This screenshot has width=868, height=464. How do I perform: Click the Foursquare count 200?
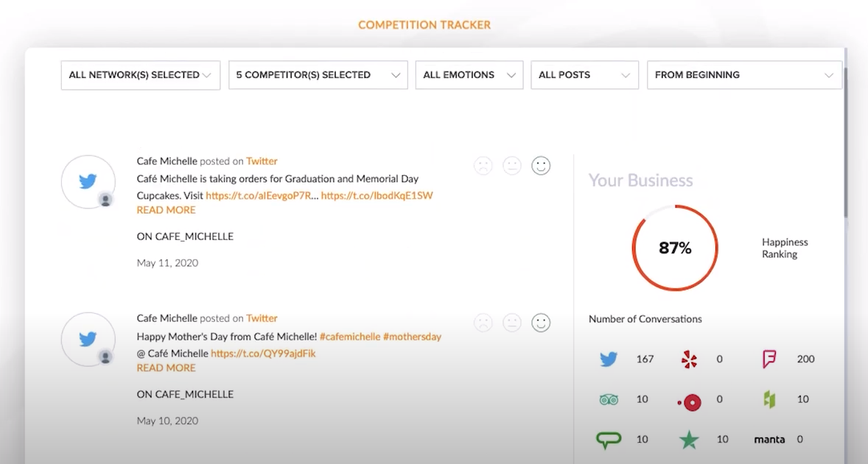tap(805, 359)
